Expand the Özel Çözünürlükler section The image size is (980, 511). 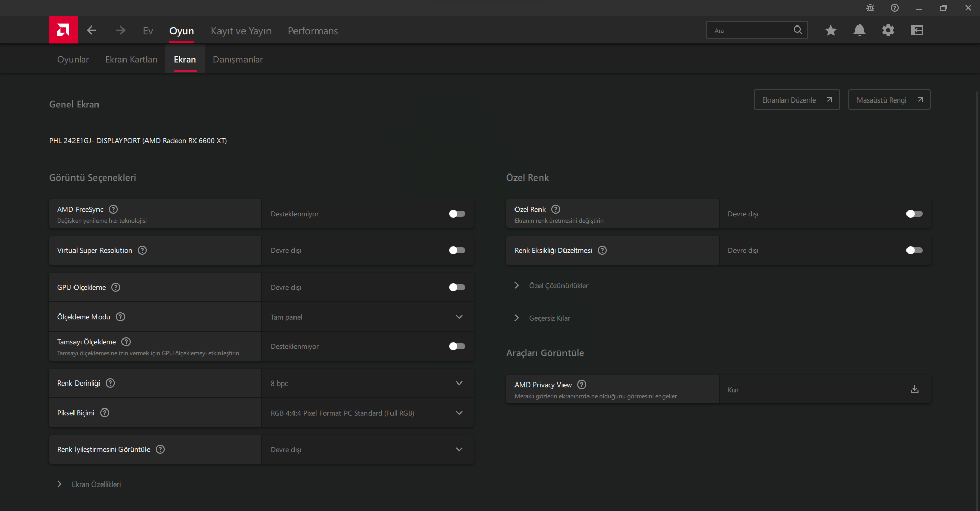tap(558, 286)
